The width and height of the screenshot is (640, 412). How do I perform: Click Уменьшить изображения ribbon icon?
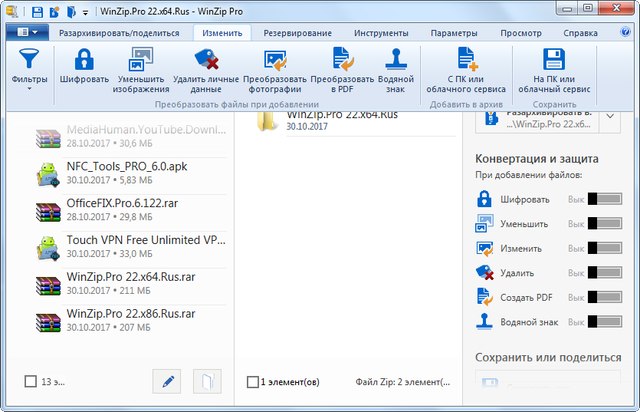[x=141, y=59]
